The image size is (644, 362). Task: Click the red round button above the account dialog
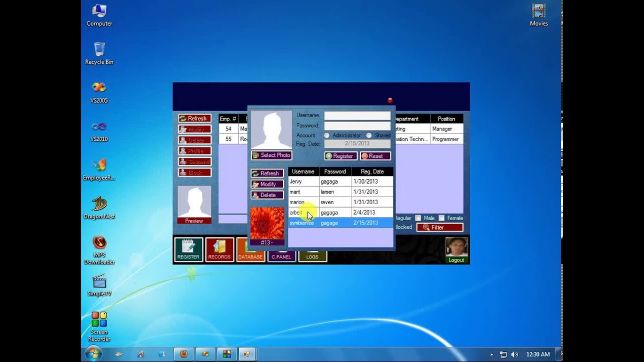(390, 101)
